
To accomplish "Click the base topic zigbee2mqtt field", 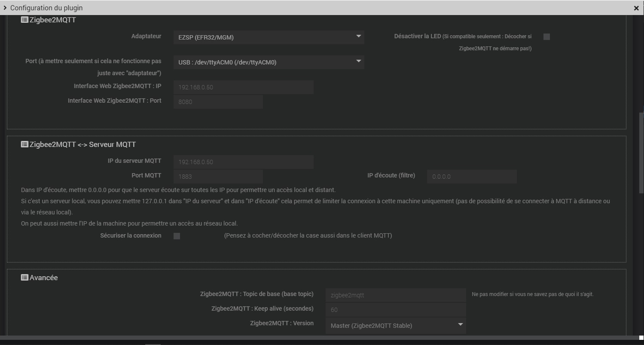I will pyautogui.click(x=396, y=295).
